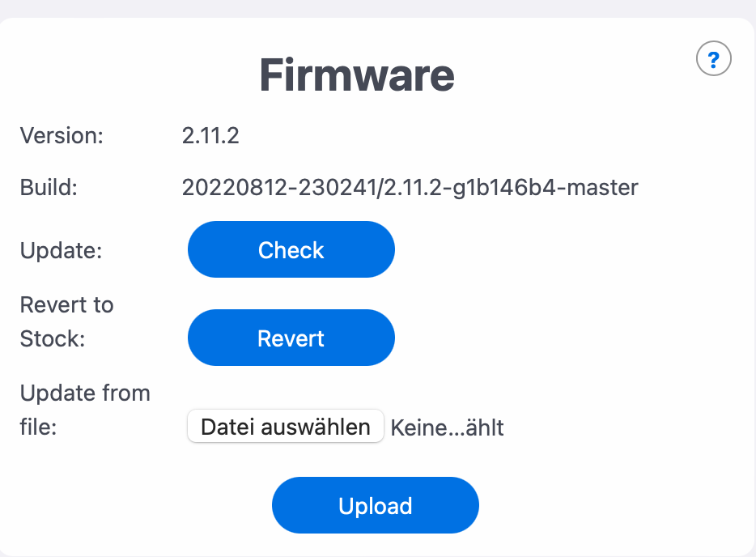The image size is (756, 557).
Task: Click the gray page background above the card
Action: point(378,7)
